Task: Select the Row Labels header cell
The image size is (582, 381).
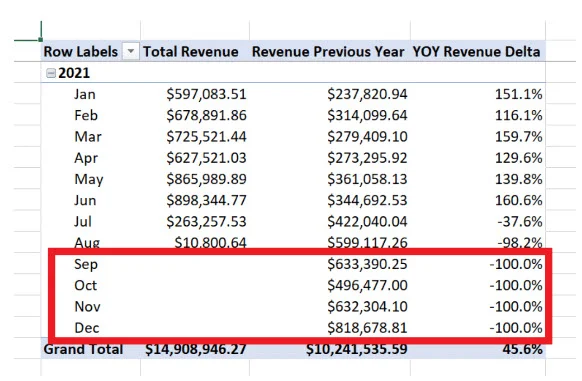Action: (x=81, y=52)
